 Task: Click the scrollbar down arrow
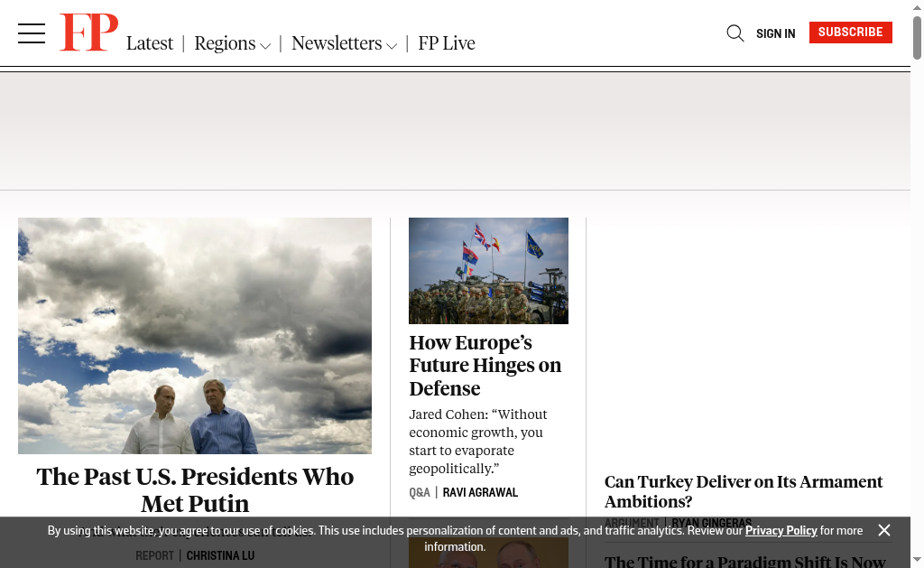(x=917, y=559)
